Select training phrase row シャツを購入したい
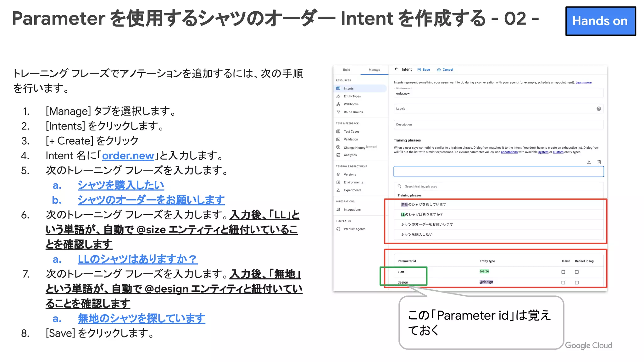This screenshot has width=644, height=362. [x=499, y=234]
